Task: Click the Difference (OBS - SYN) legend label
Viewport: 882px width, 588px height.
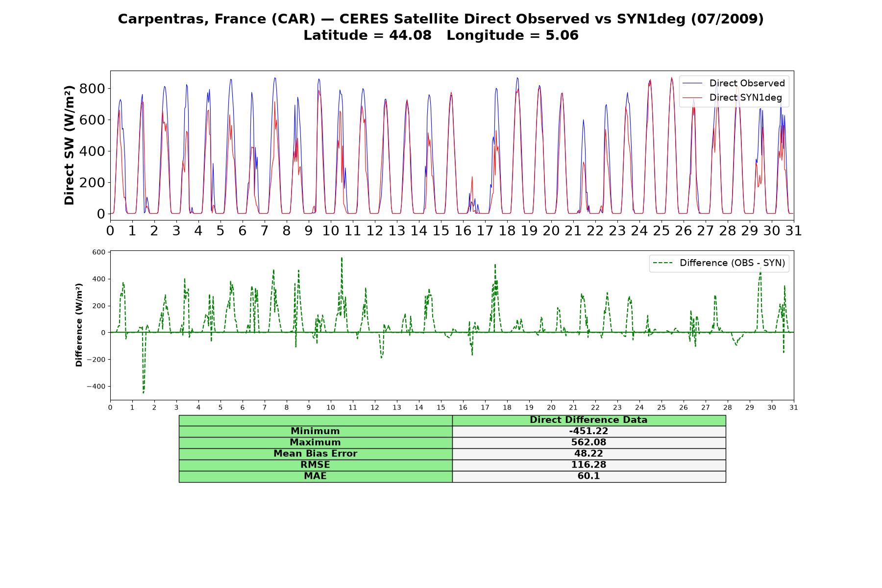Action: 732,263
